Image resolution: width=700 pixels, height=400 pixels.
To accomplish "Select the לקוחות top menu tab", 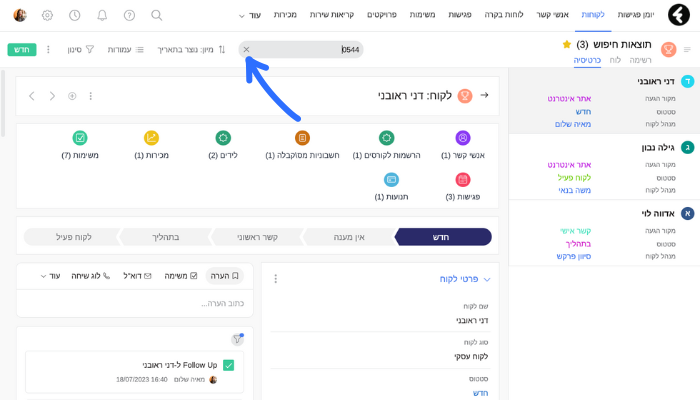I will 593,15.
